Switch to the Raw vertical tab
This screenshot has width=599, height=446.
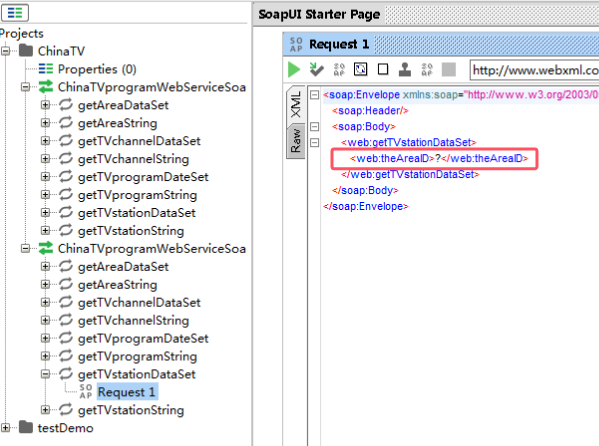pyautogui.click(x=295, y=141)
